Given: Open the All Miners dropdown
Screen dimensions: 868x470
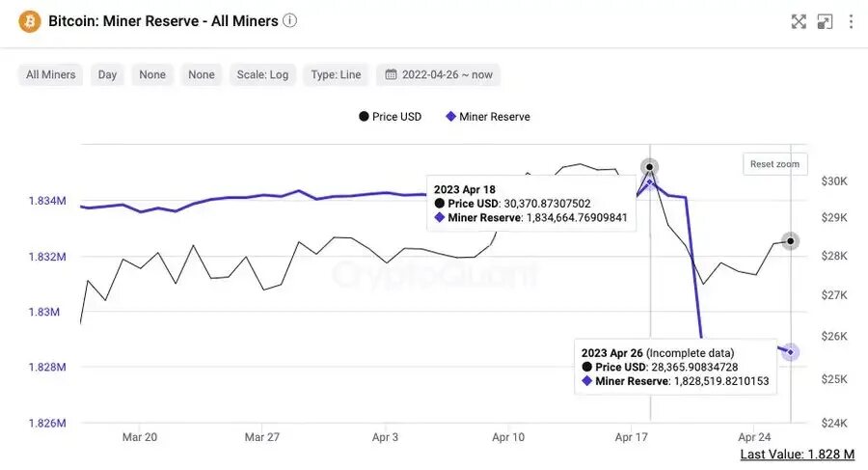Looking at the screenshot, I should pyautogui.click(x=50, y=74).
